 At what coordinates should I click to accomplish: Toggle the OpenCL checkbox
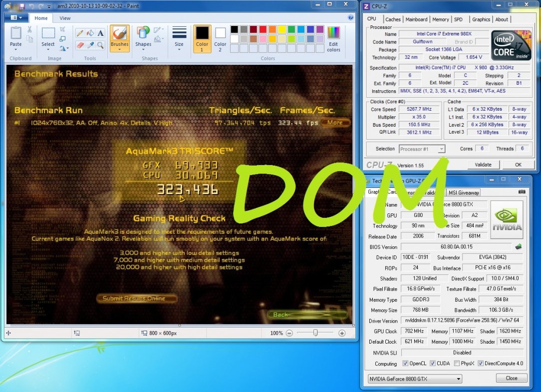pyautogui.click(x=405, y=364)
